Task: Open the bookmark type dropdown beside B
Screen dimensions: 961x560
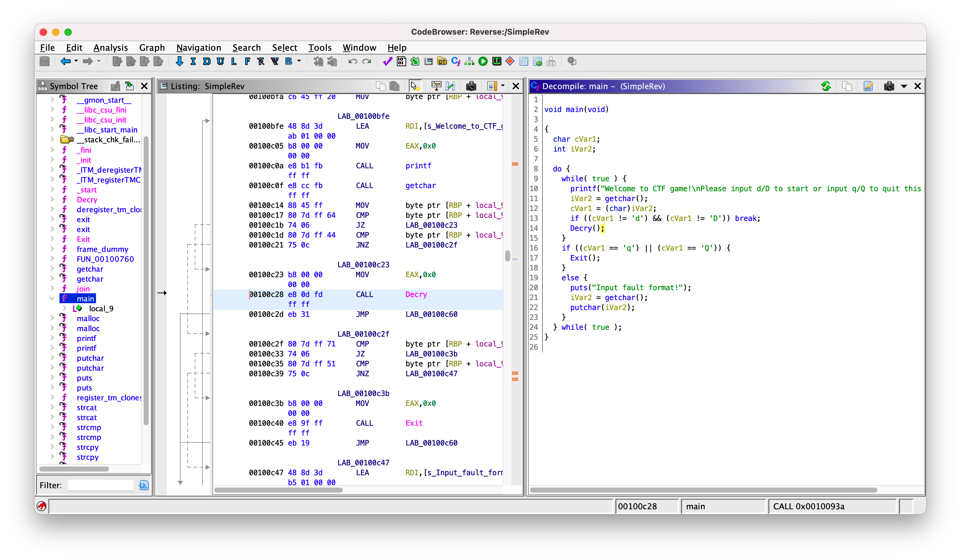Action: click(299, 61)
